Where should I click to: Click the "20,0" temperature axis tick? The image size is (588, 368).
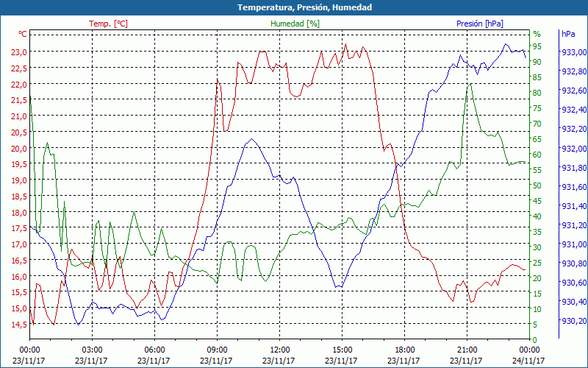(x=18, y=149)
